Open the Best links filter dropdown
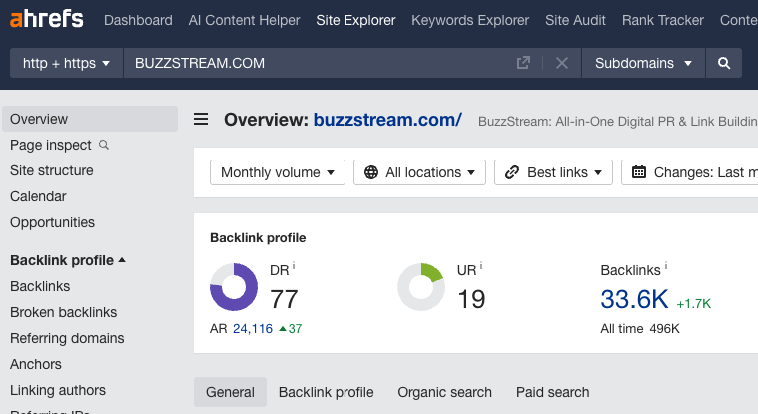The height and width of the screenshot is (414, 758). (556, 172)
